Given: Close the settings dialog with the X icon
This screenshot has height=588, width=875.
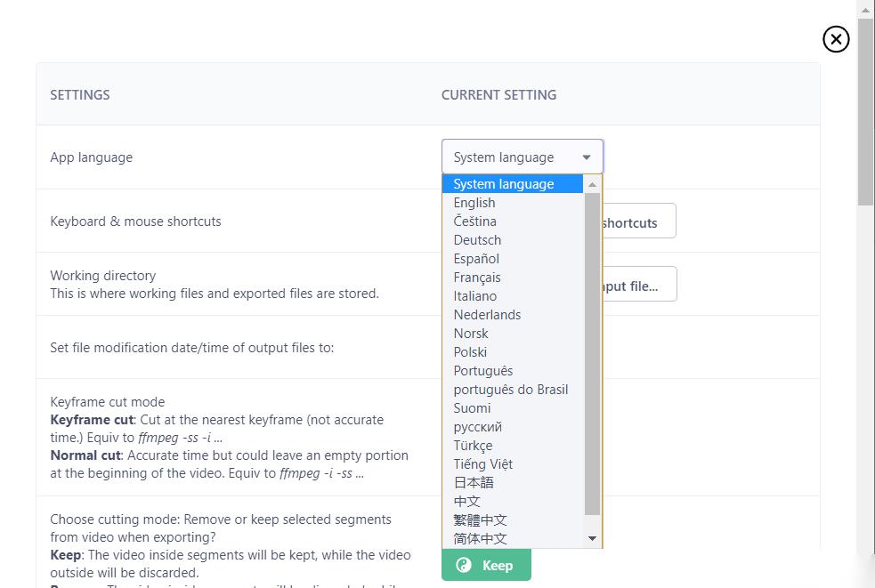Looking at the screenshot, I should [835, 39].
